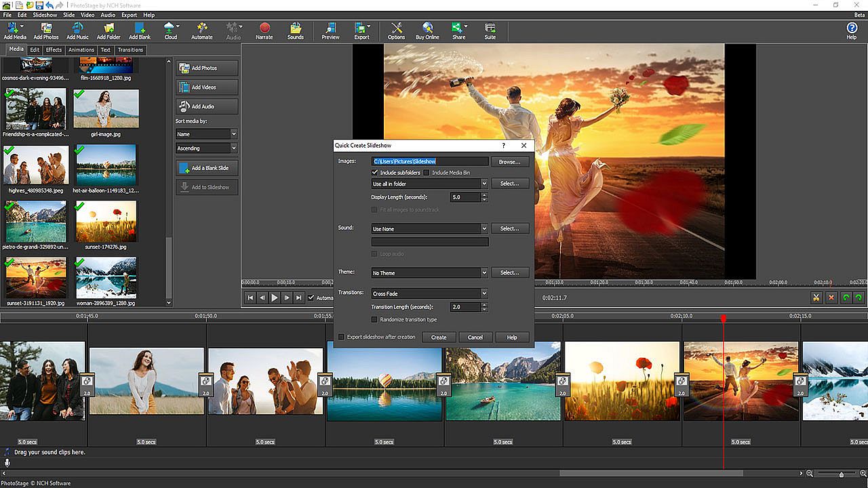
Task: Switch to the Effects tab
Action: coord(54,49)
